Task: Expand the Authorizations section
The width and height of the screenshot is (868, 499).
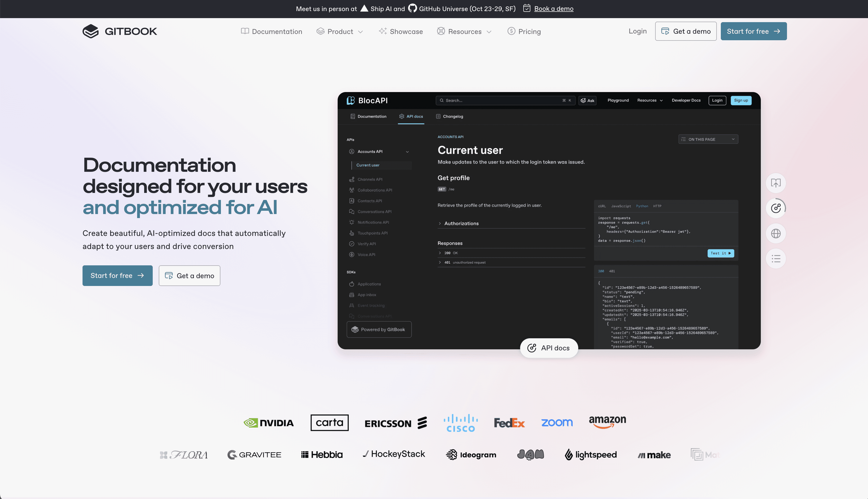Action: click(x=461, y=223)
